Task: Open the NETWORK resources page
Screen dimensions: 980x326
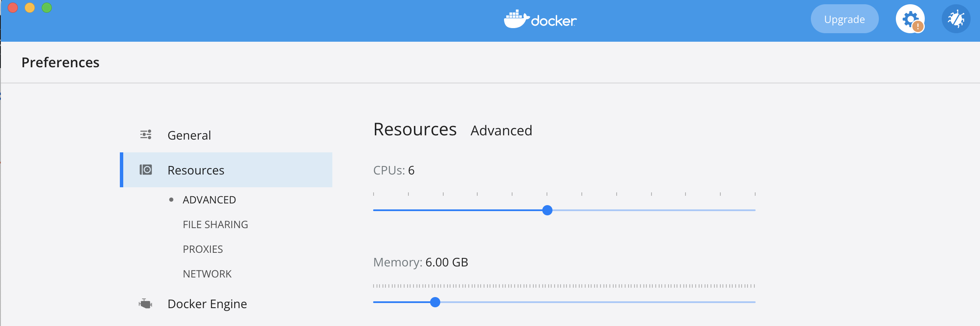Action: pyautogui.click(x=207, y=274)
